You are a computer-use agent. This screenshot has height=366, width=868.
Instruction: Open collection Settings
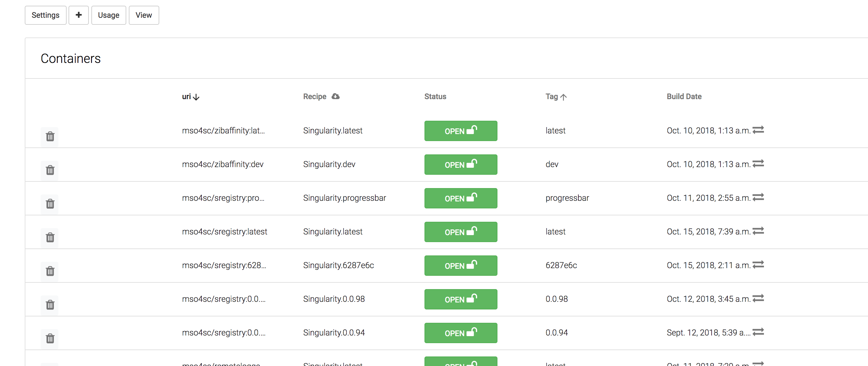(x=45, y=15)
